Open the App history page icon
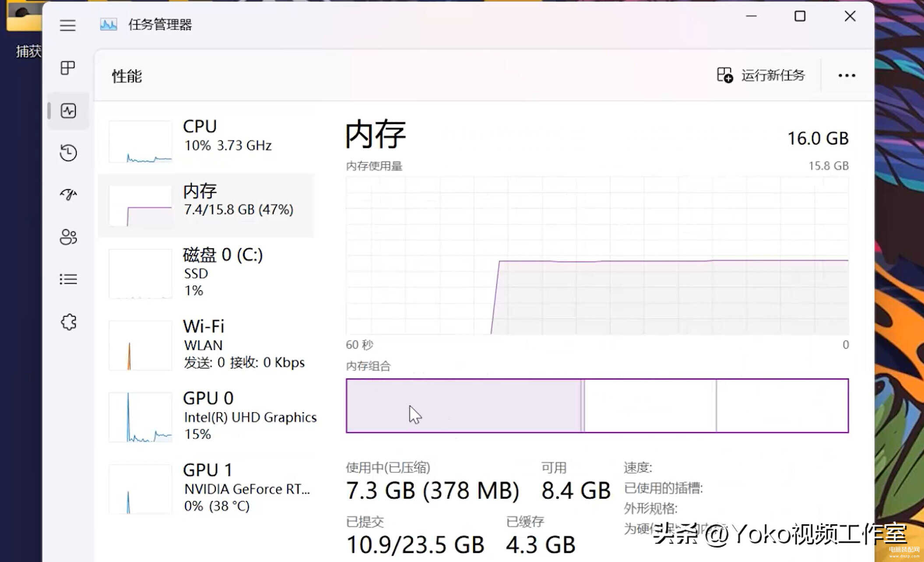Screen dimensions: 924x562 tap(68, 153)
